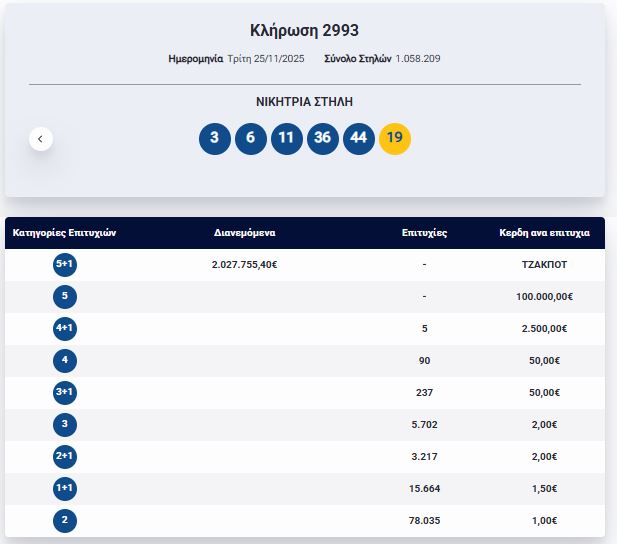Click the Κατηγορίες Επιτυχιών column header
Image resolution: width=617 pixels, height=544 pixels.
click(65, 233)
